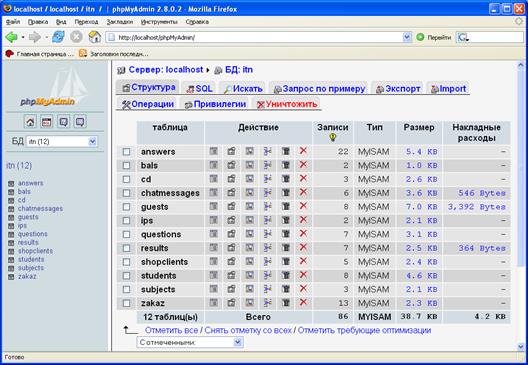Viewport: 528px width, 365px height.
Task: Open the 'С отмеченными' action dropdown
Action: coord(190,342)
